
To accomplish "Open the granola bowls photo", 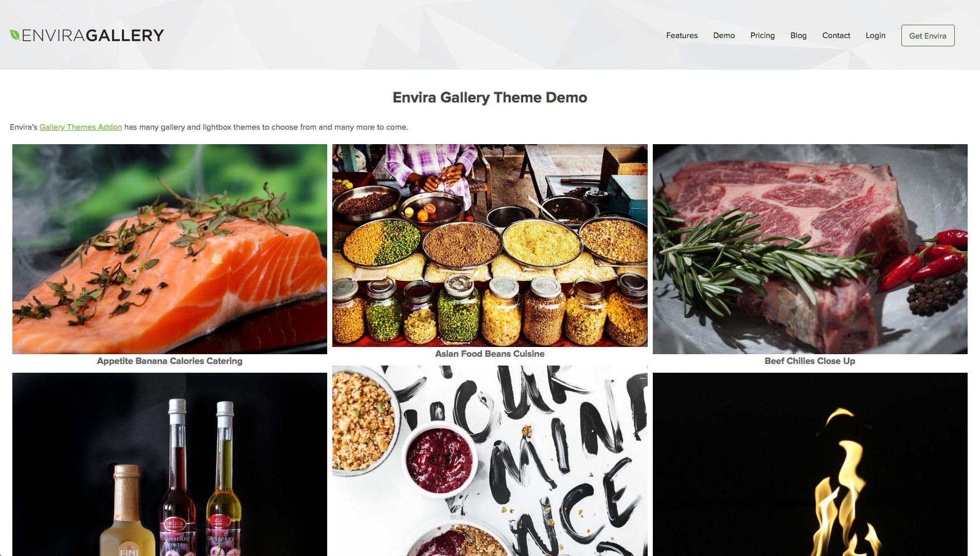I will (x=490, y=461).
